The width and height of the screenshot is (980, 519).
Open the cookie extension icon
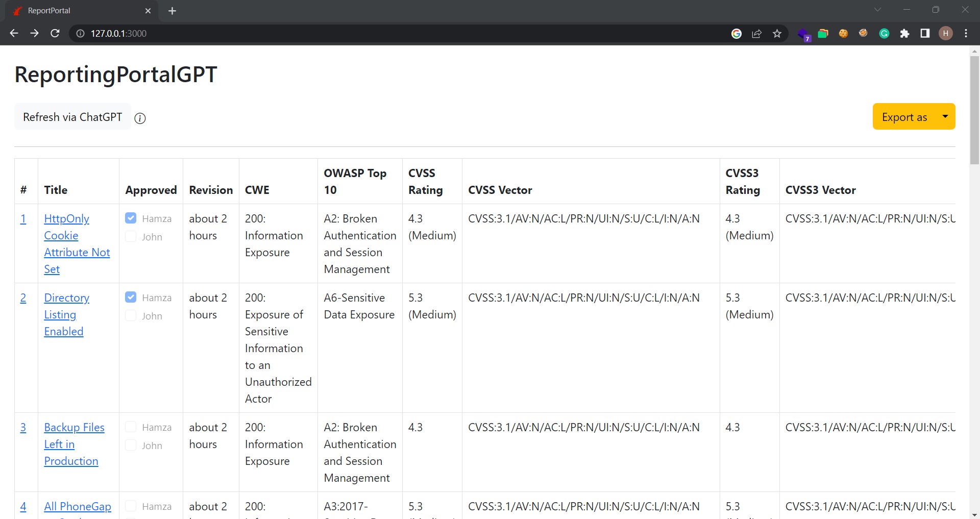[843, 33]
